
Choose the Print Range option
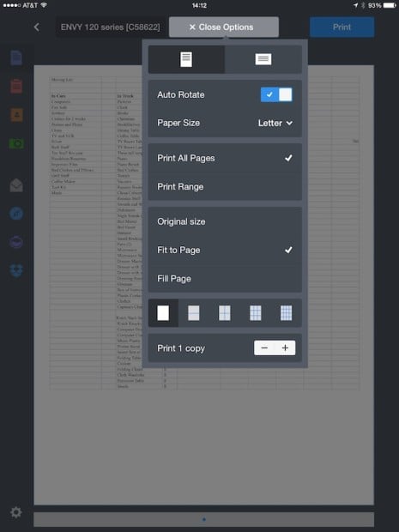pos(225,186)
